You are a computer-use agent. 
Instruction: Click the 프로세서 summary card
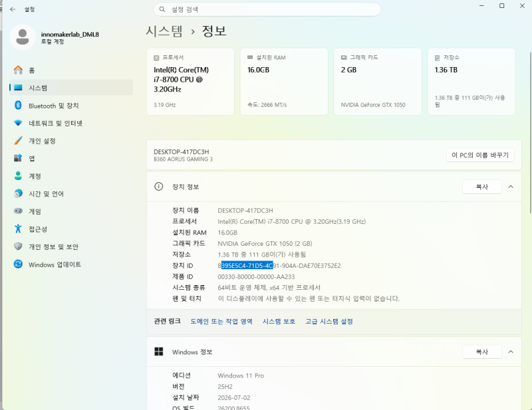coord(190,81)
